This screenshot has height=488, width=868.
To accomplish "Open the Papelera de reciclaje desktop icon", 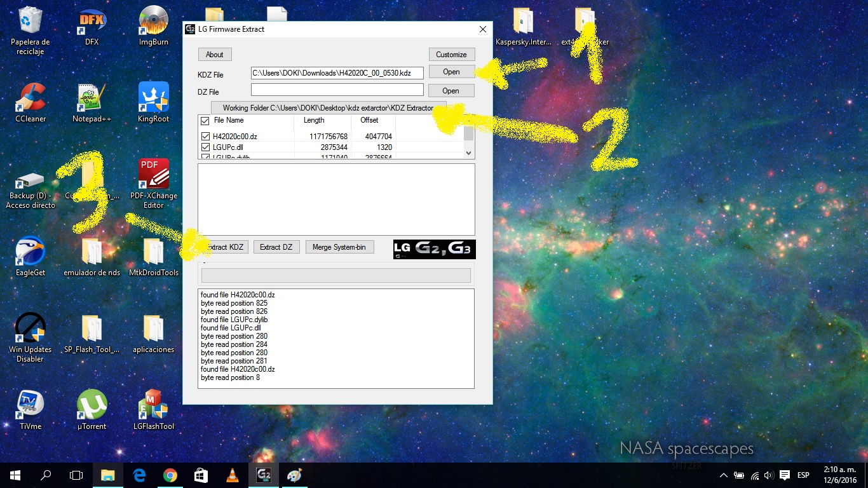I will pos(30,30).
